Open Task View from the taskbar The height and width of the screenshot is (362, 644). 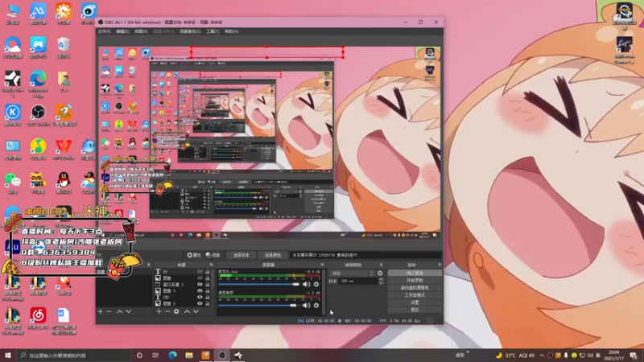point(155,355)
